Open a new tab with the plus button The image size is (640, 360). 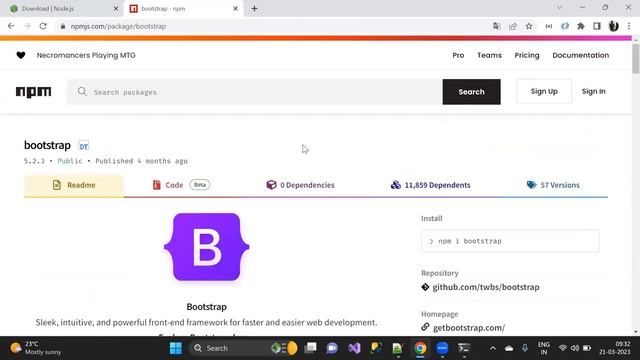[x=254, y=8]
